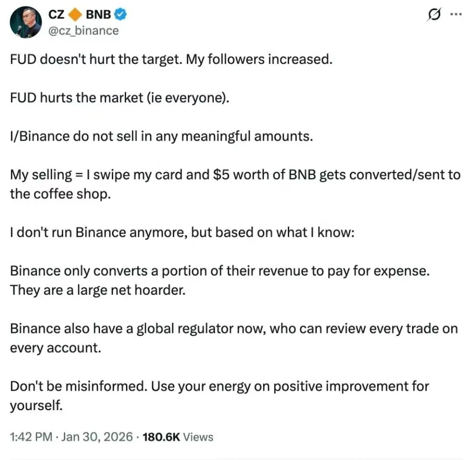
Task: Click the display name "CZ"
Action: pos(57,15)
